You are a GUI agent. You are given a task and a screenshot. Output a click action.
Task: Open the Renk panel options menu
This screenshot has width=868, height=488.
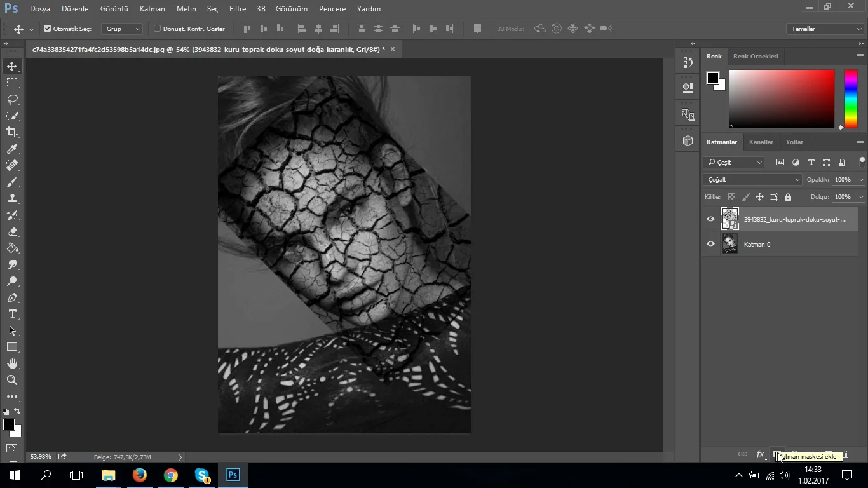pos(860,56)
